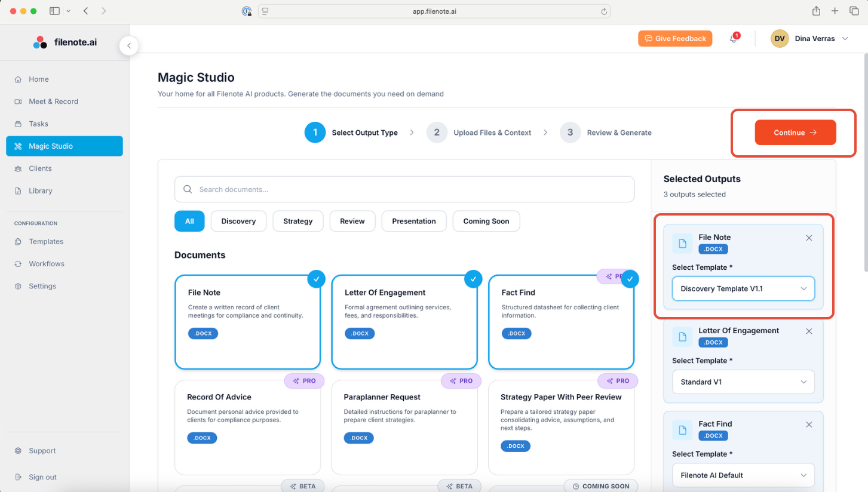Select the Record Of Advice card
This screenshot has width=868, height=492.
[247, 428]
